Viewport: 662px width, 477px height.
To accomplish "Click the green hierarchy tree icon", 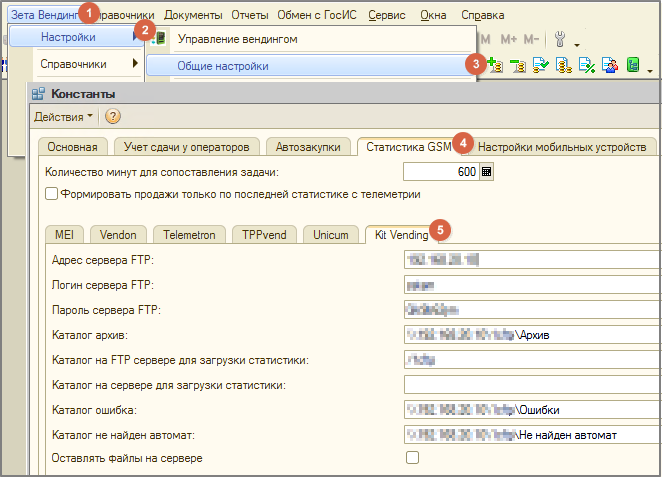I will coord(633,65).
